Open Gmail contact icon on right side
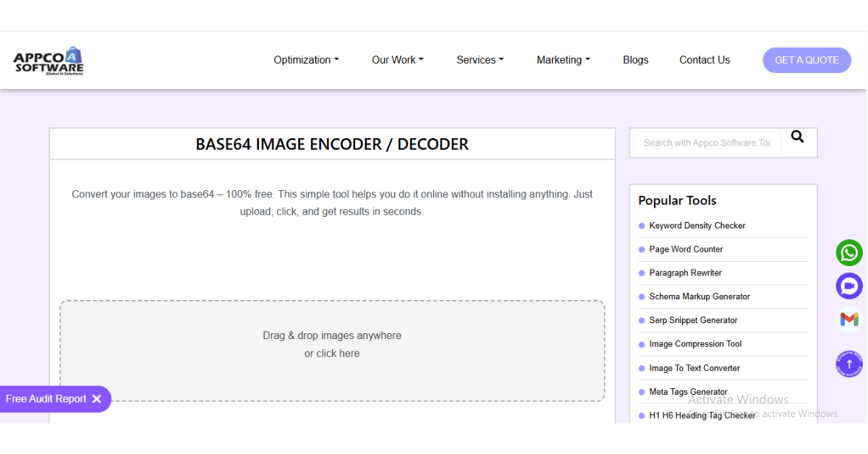The image size is (868, 454). (x=848, y=319)
